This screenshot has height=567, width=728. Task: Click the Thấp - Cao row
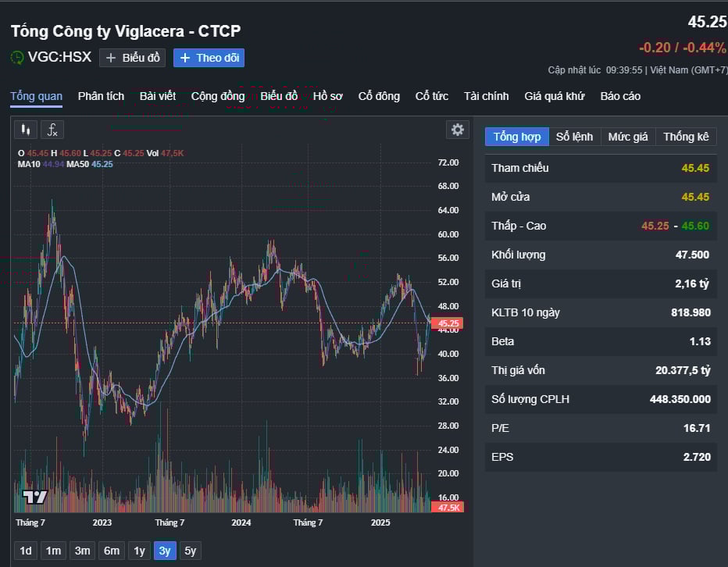pos(601,226)
